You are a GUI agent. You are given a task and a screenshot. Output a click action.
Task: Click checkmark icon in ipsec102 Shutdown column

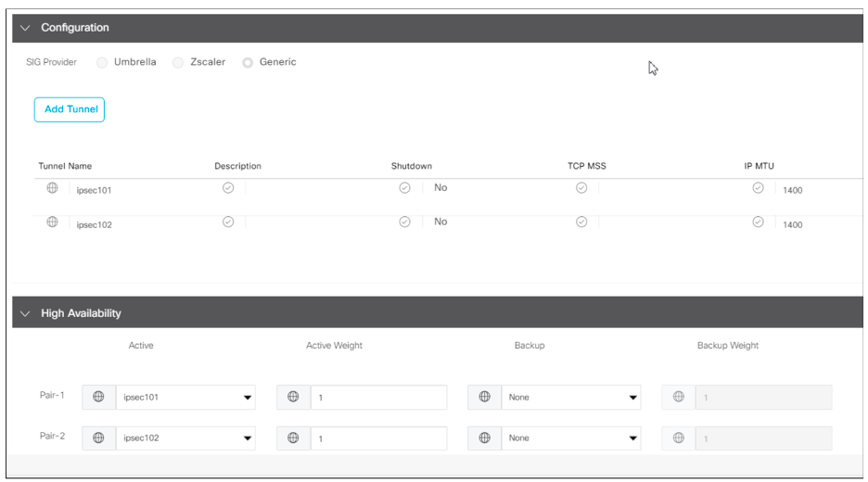coord(404,222)
